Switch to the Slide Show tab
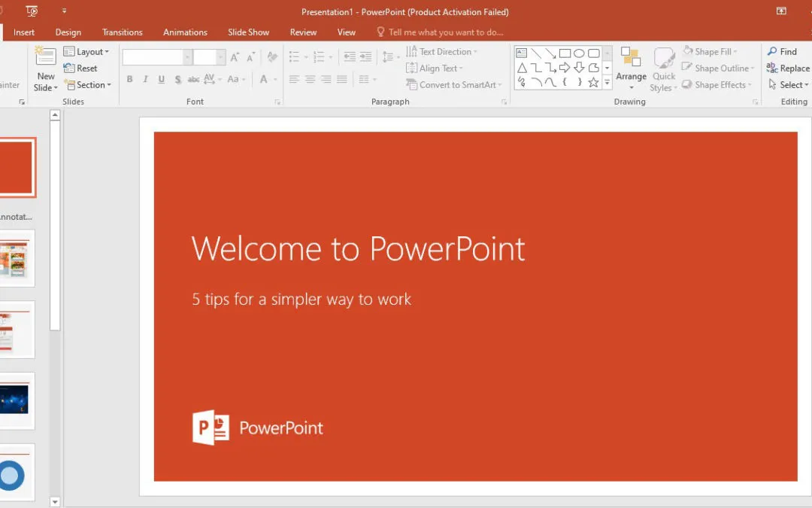 tap(248, 32)
